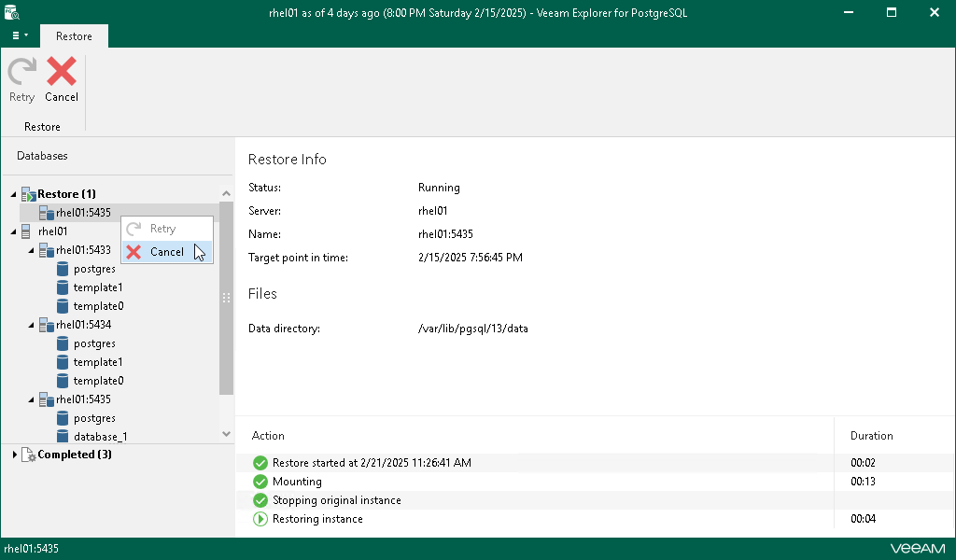Click the red Cancel ribbon button
Image resolution: width=956 pixels, height=560 pixels.
point(62,80)
